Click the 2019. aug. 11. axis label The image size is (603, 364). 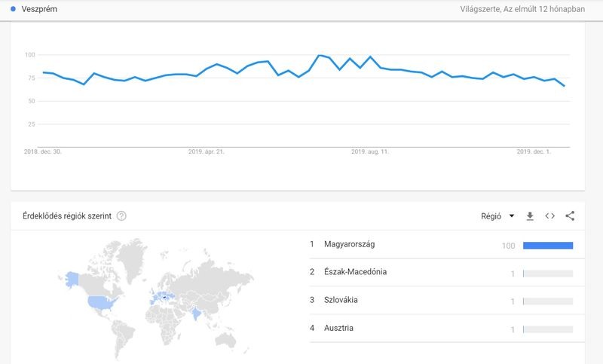370,151
